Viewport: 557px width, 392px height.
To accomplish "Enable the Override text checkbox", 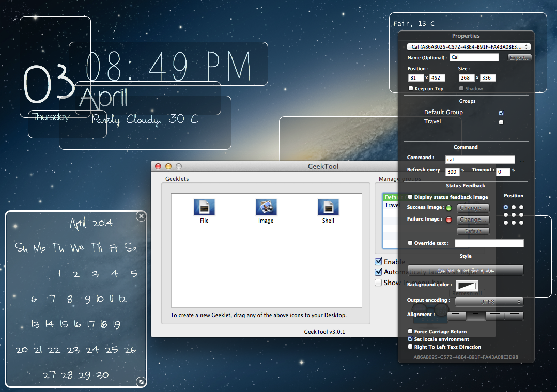I will (410, 243).
